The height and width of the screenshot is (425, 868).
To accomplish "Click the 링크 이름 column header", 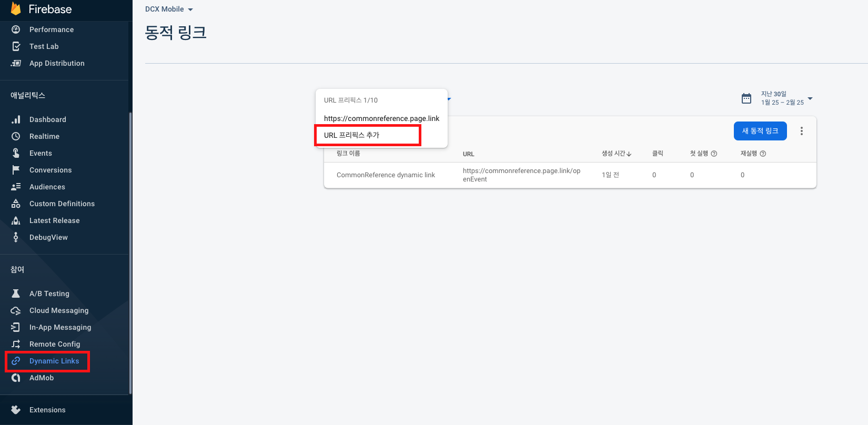I will tap(348, 154).
